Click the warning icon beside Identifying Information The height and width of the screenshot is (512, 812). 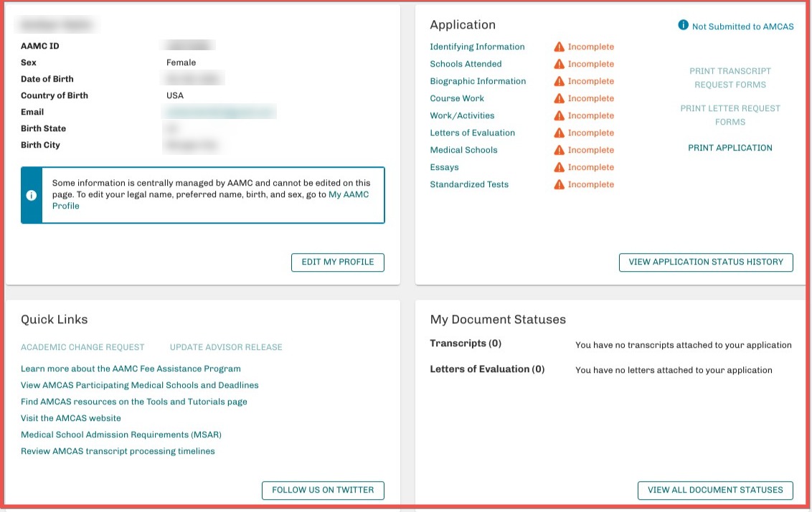pos(560,47)
